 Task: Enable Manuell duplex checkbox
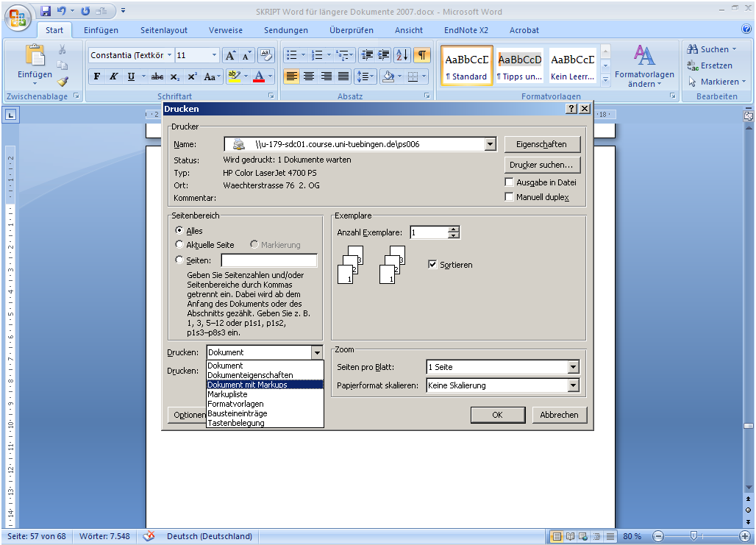[x=509, y=196]
